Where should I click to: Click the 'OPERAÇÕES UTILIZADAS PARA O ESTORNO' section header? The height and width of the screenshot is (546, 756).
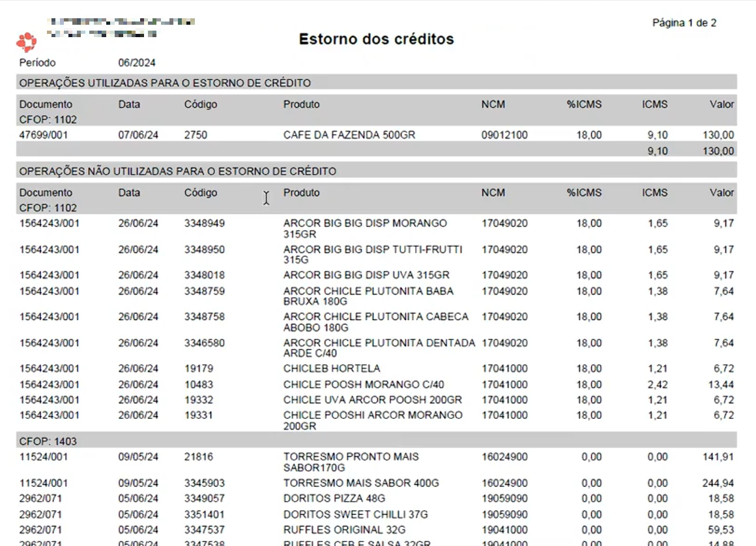tap(165, 83)
